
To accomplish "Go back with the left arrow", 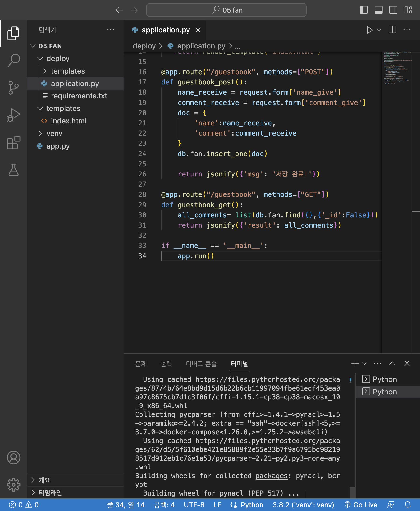I will click(x=119, y=10).
